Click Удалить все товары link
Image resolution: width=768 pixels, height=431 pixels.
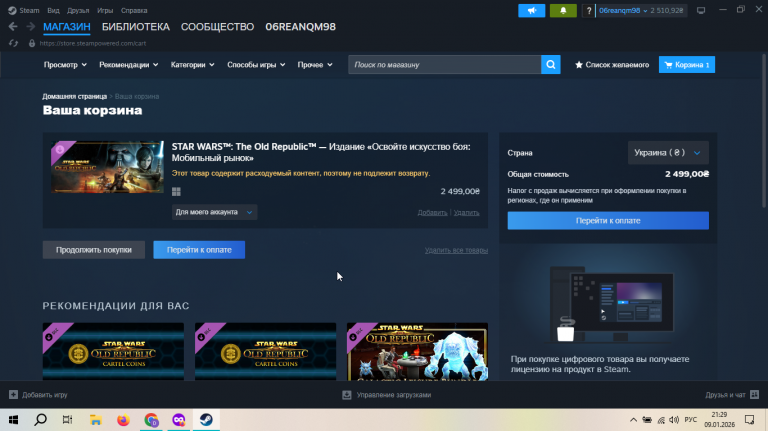click(456, 250)
